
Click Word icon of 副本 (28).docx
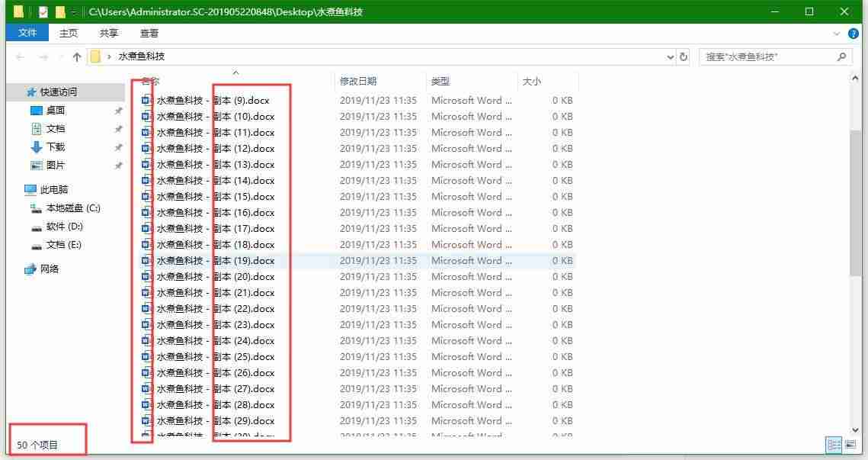coord(146,405)
